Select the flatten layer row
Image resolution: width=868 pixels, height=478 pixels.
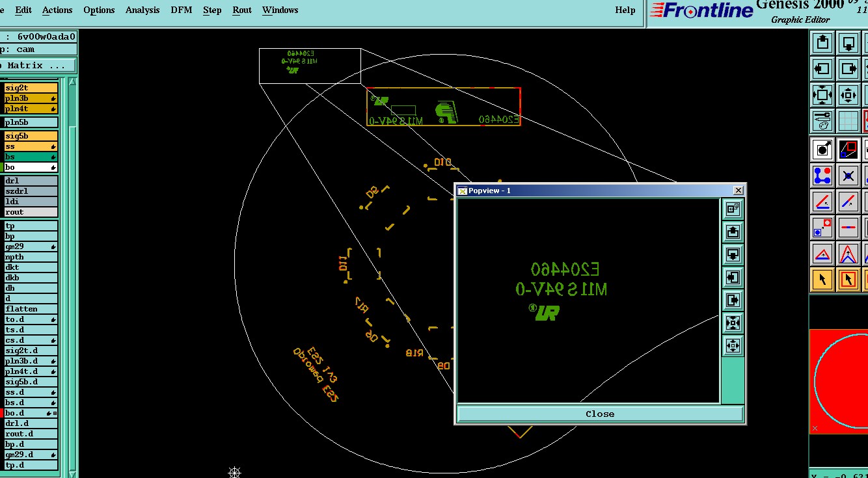31,309
